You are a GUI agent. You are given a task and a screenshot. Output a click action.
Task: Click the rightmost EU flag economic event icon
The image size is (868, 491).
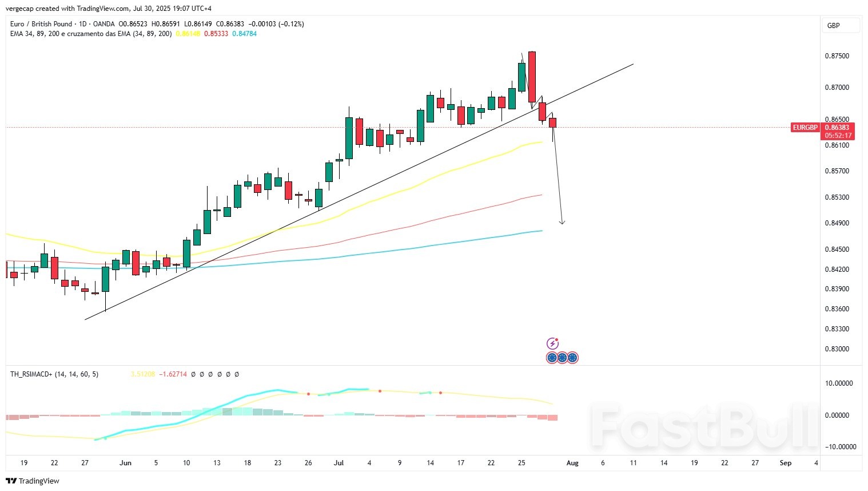[572, 358]
